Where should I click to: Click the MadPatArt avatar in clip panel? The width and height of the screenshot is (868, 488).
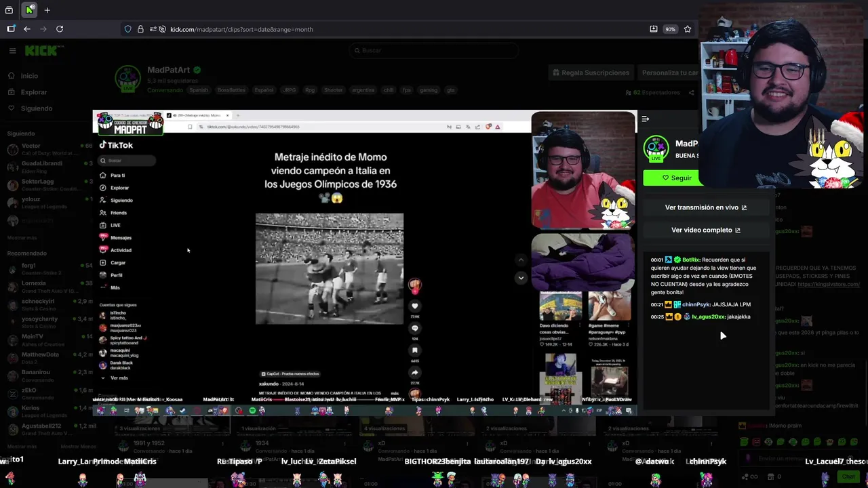[656, 149]
